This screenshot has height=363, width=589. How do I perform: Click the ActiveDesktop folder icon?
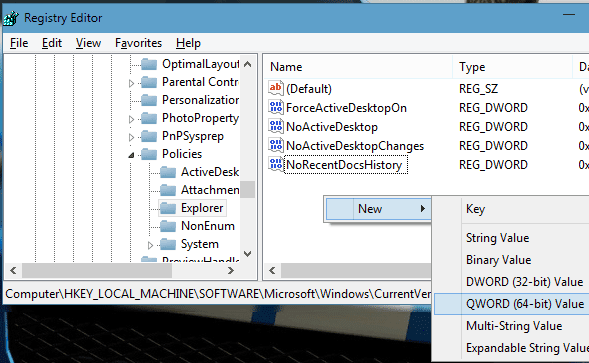pyautogui.click(x=168, y=172)
